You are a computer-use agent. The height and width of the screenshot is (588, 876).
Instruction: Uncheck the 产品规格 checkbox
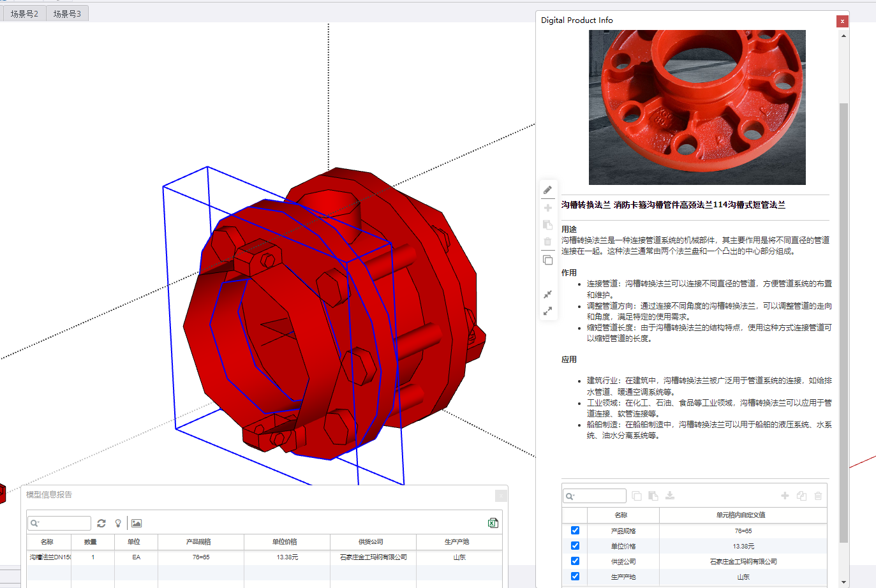coord(575,531)
